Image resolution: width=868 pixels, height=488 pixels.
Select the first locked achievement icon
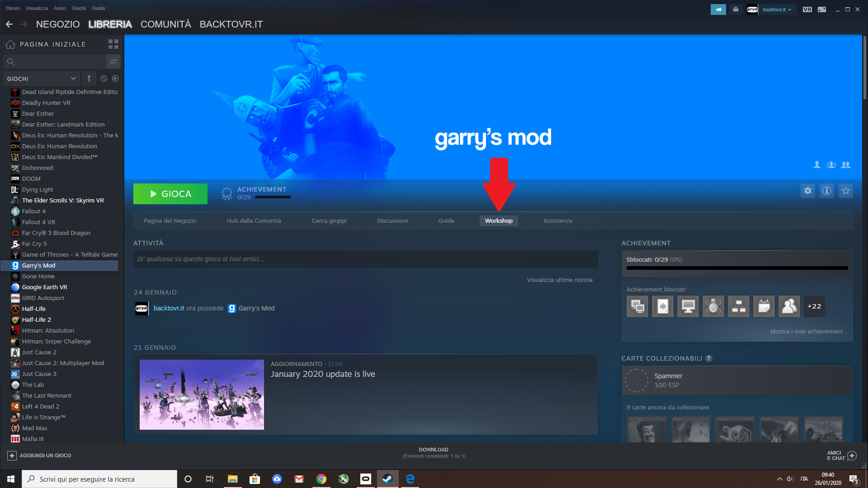[637, 306]
